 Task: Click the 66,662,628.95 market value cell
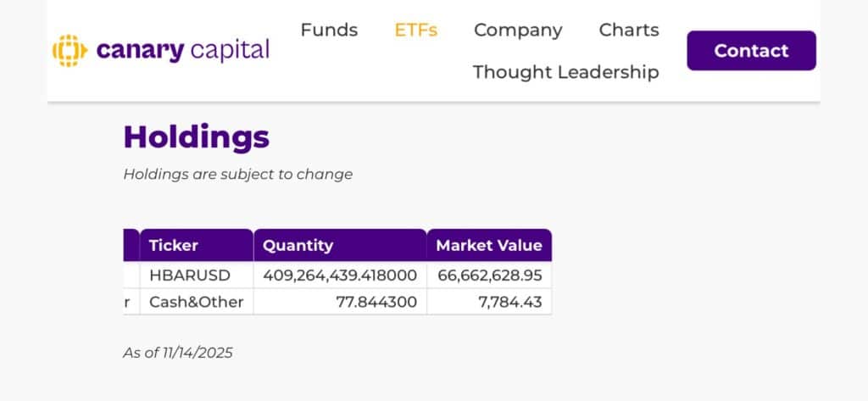coord(489,275)
